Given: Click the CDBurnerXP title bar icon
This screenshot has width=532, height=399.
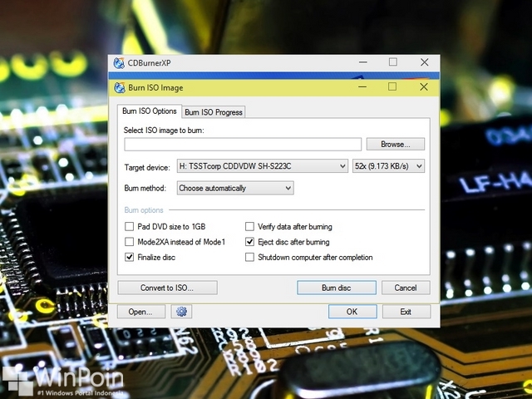Looking at the screenshot, I should (119, 63).
